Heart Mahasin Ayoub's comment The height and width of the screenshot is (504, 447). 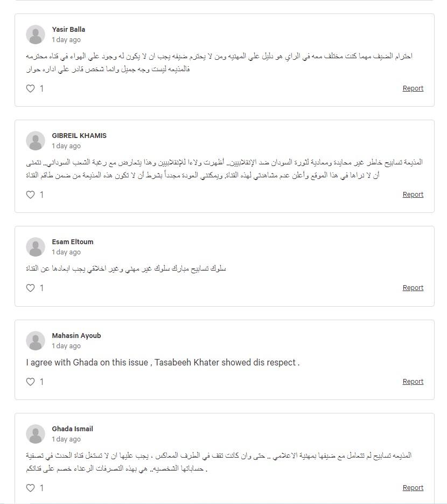pyautogui.click(x=30, y=382)
